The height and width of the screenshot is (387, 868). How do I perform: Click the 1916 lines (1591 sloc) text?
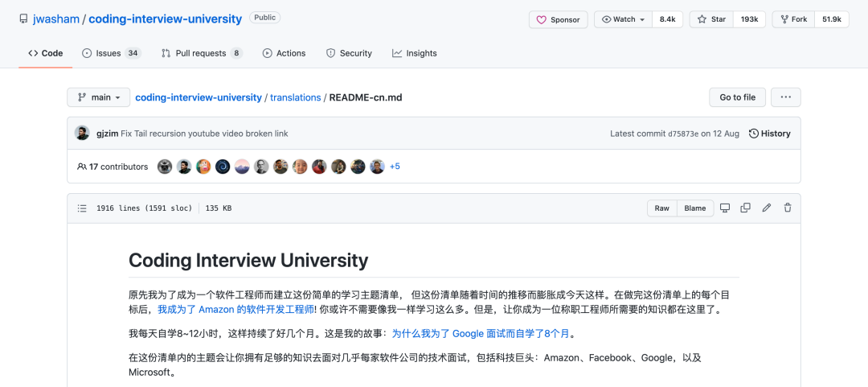point(145,208)
